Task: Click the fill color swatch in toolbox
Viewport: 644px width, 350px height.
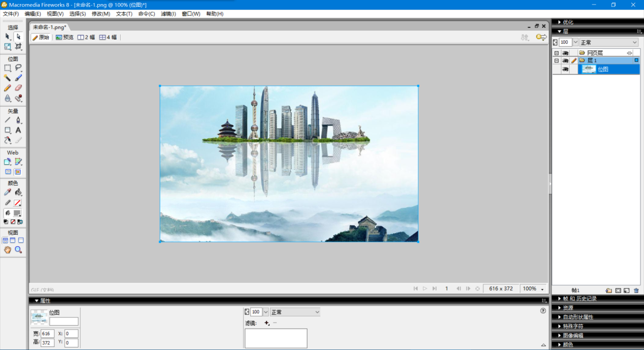Action: tap(18, 213)
